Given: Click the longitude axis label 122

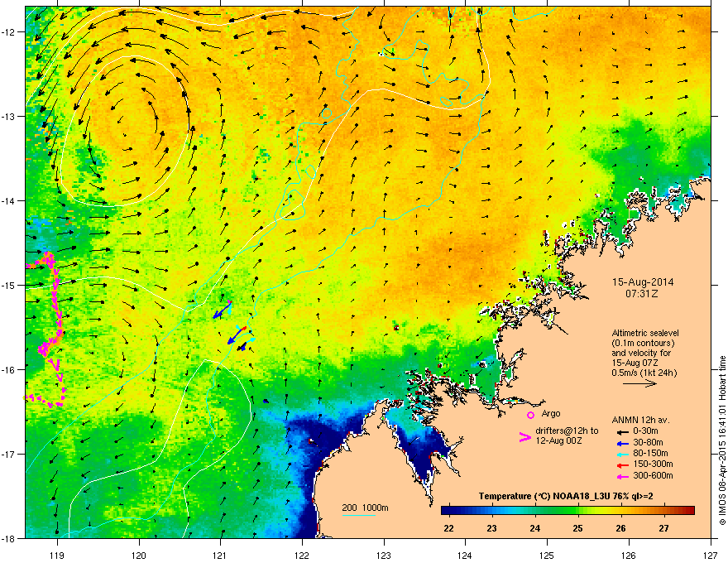Looking at the screenshot, I should coord(302,555).
